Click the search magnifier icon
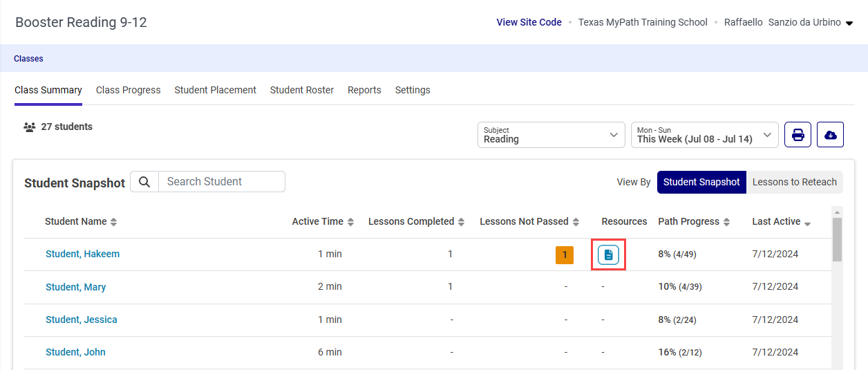868x370 pixels. point(144,182)
